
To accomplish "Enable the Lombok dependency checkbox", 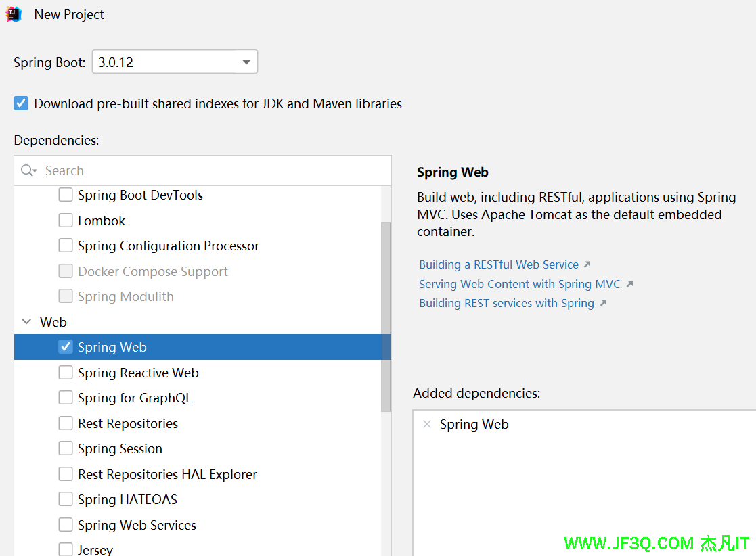I will [x=66, y=221].
